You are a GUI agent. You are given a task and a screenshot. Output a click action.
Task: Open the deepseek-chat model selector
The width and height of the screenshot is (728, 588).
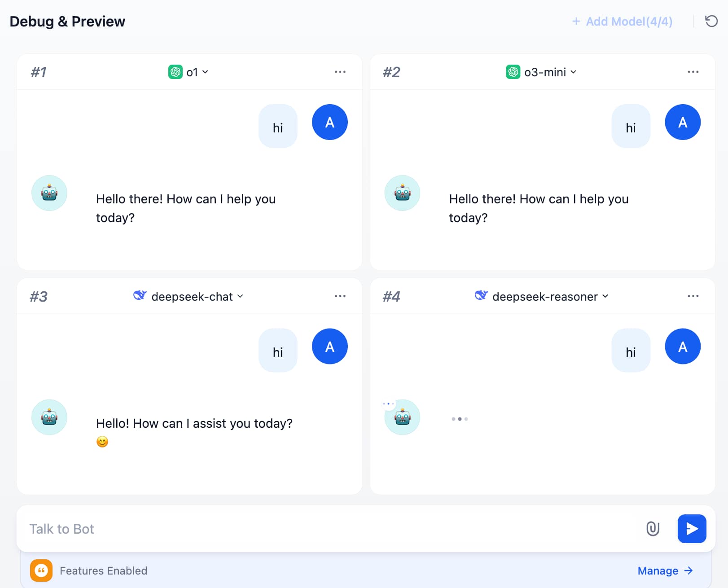click(189, 296)
